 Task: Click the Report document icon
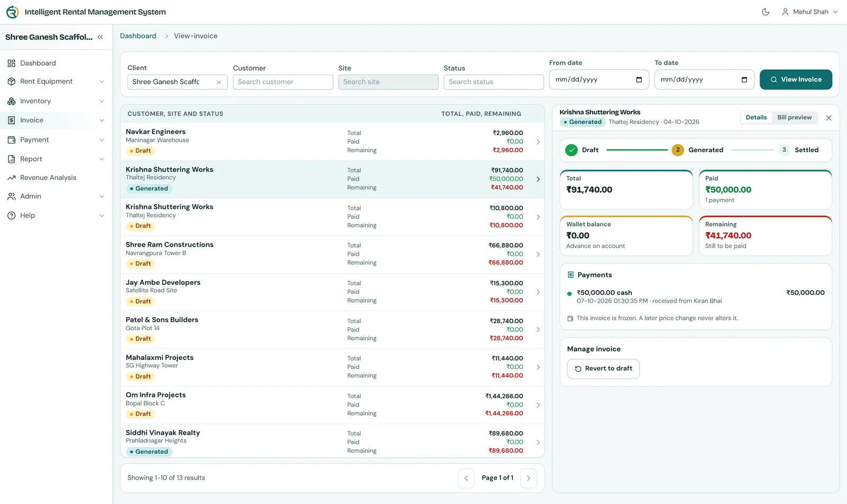pyautogui.click(x=12, y=159)
